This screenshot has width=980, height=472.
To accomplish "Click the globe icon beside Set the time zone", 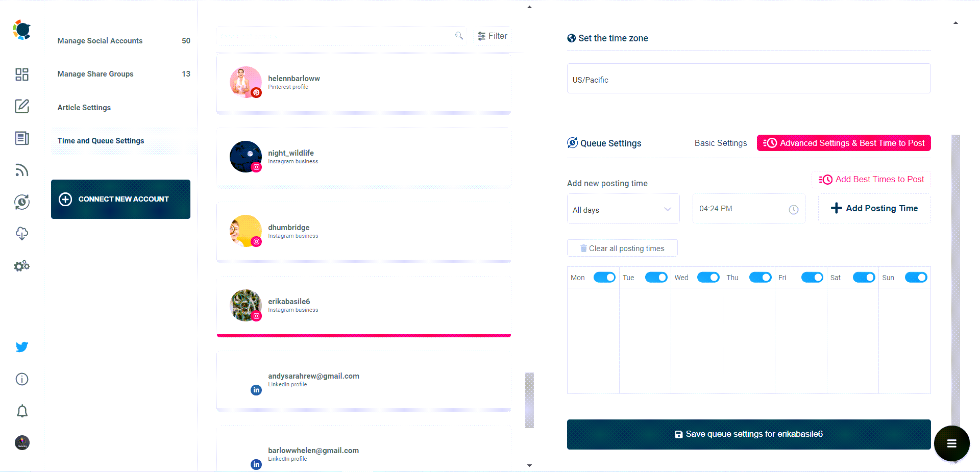I will [572, 38].
